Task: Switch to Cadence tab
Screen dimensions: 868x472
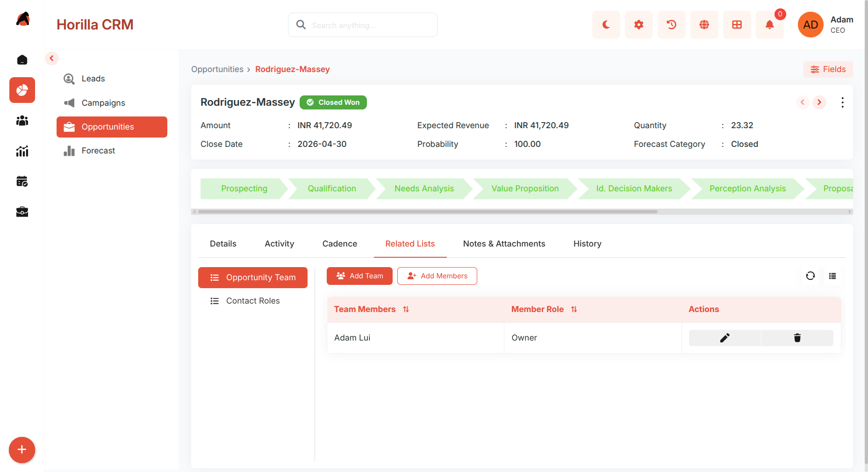Action: tap(340, 244)
